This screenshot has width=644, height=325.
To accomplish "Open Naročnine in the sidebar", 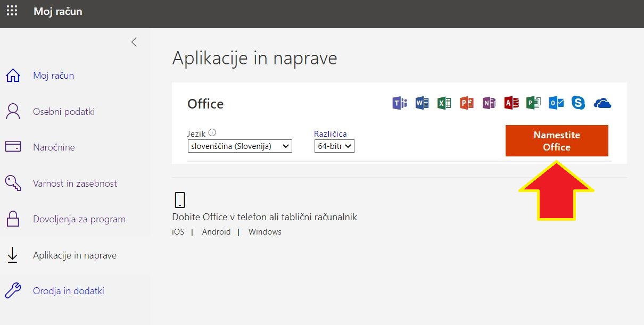I will pyautogui.click(x=54, y=147).
